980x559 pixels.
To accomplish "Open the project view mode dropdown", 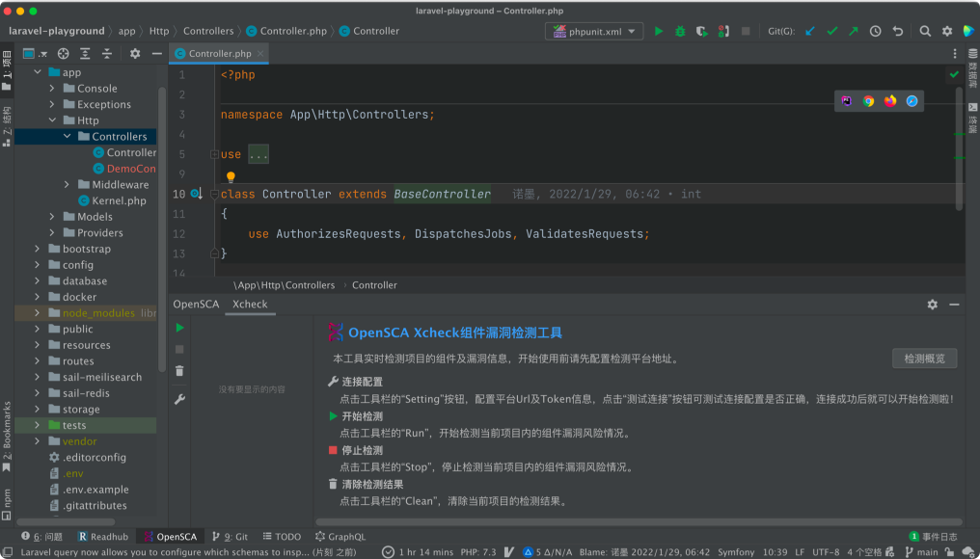I will (x=35, y=54).
